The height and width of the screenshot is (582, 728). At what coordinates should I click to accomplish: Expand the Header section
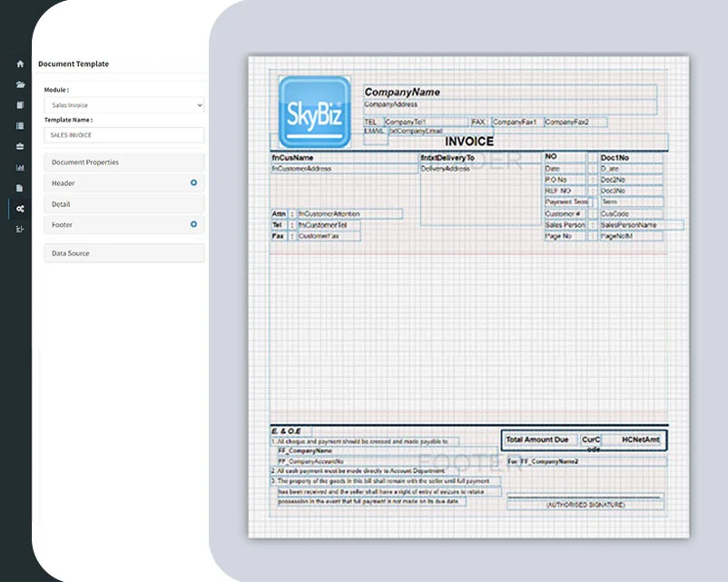pos(124,182)
